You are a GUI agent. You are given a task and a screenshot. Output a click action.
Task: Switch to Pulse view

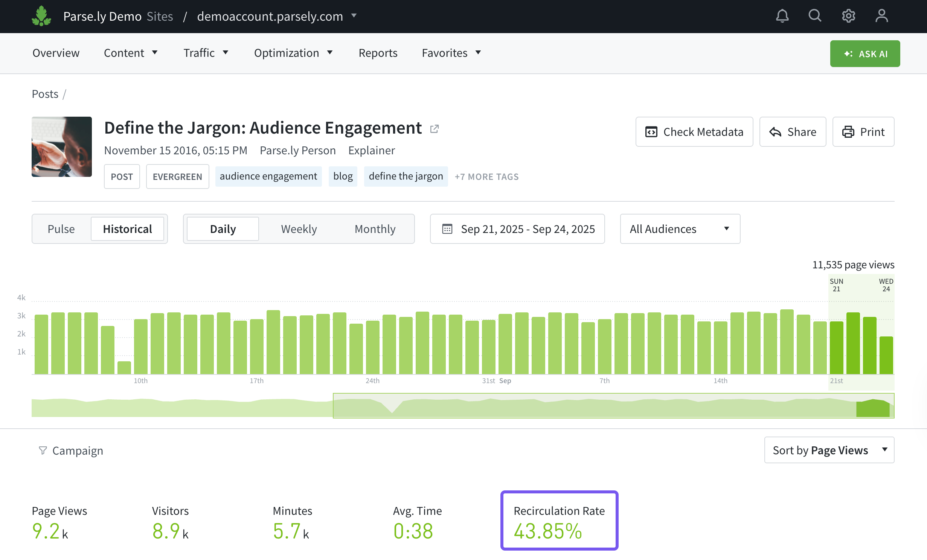coord(61,229)
